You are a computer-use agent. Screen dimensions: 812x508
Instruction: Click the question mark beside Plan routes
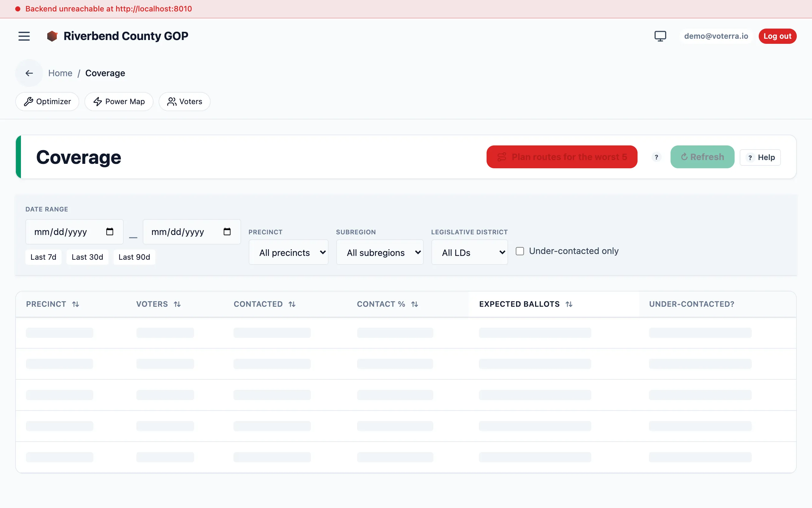click(656, 157)
